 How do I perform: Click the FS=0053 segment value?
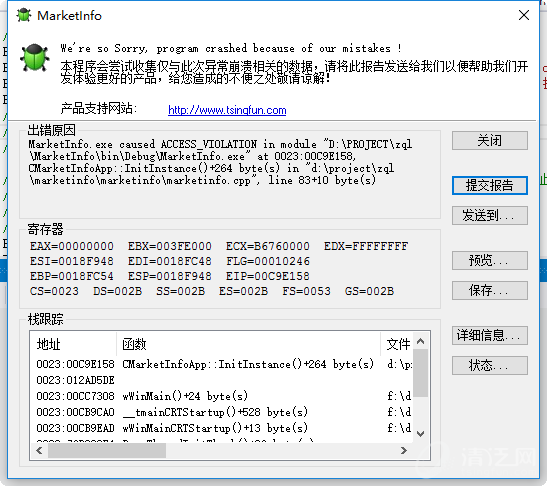pos(306,291)
